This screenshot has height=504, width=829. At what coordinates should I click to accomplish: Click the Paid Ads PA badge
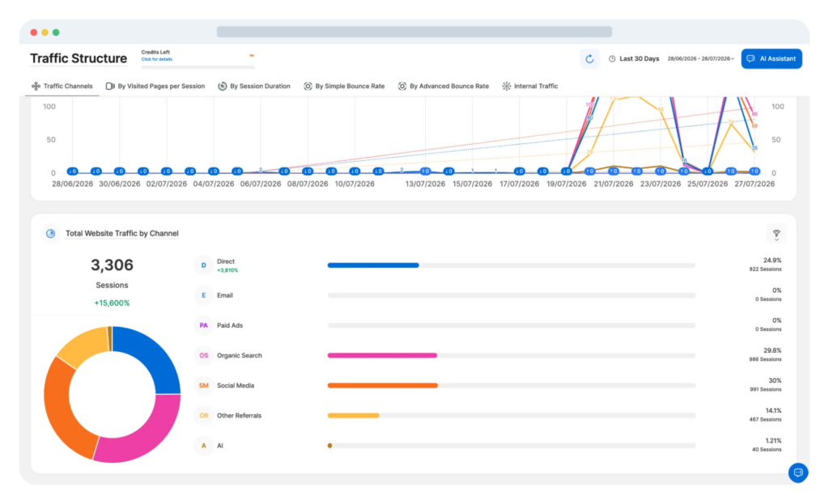pos(203,325)
